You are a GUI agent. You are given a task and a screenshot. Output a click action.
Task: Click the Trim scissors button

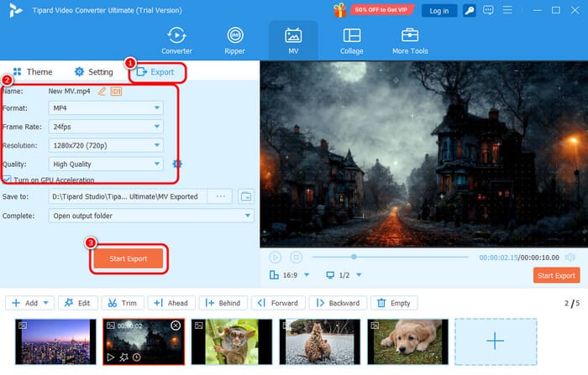123,303
